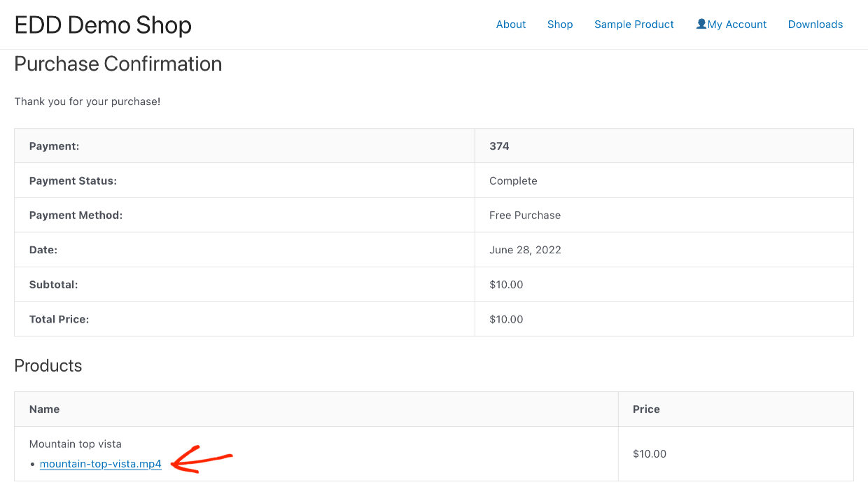Select the Complete payment status text
868x494 pixels.
click(x=513, y=181)
